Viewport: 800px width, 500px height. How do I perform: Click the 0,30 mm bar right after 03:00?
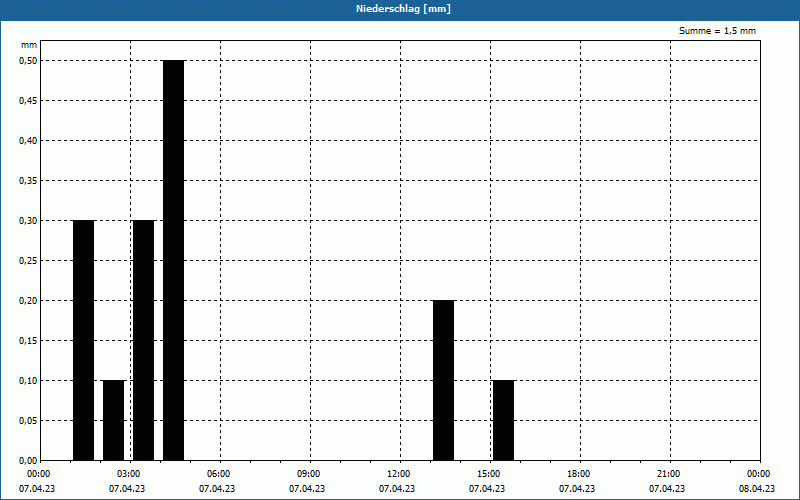[x=143, y=340]
